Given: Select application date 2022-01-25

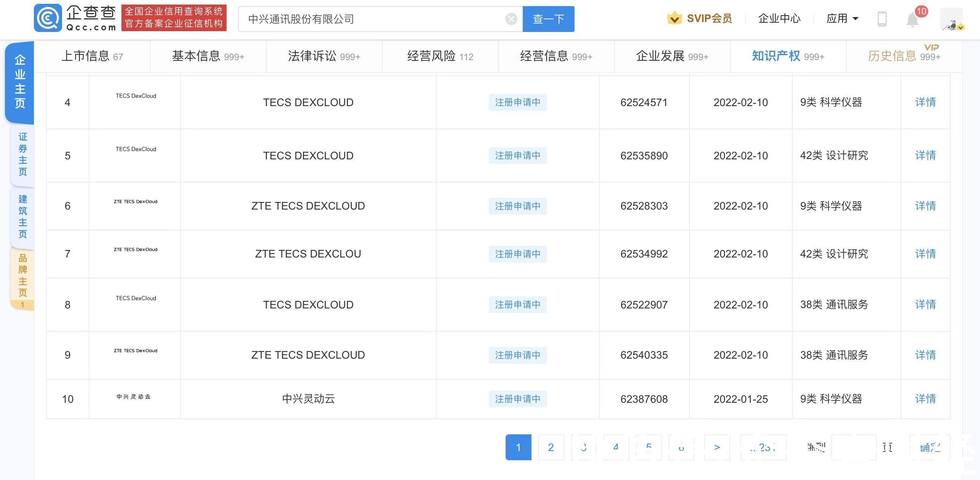Looking at the screenshot, I should coord(741,399).
